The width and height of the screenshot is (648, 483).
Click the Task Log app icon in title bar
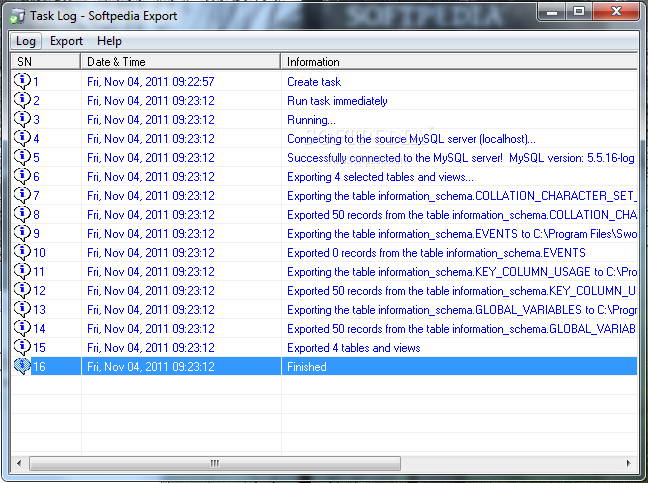tap(17, 16)
